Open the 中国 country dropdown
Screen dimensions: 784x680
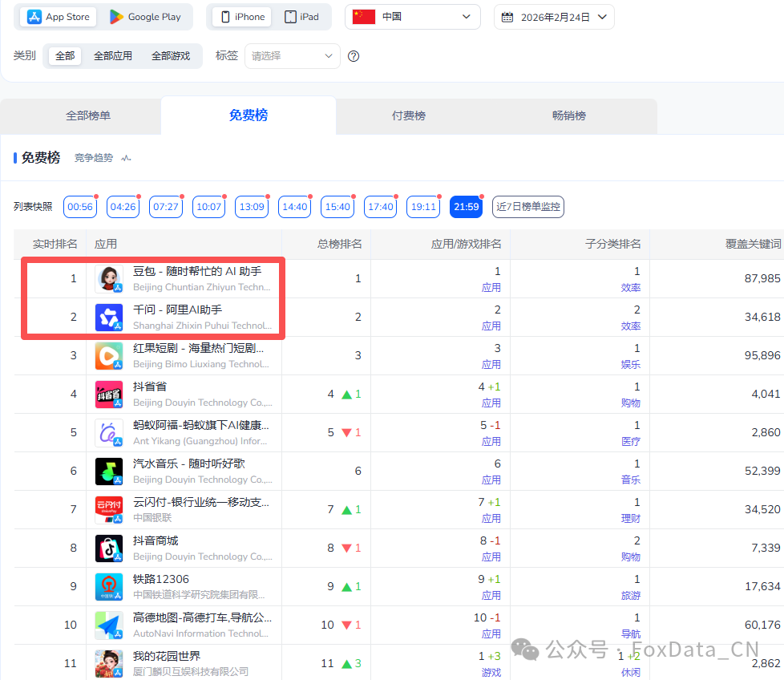(x=413, y=17)
